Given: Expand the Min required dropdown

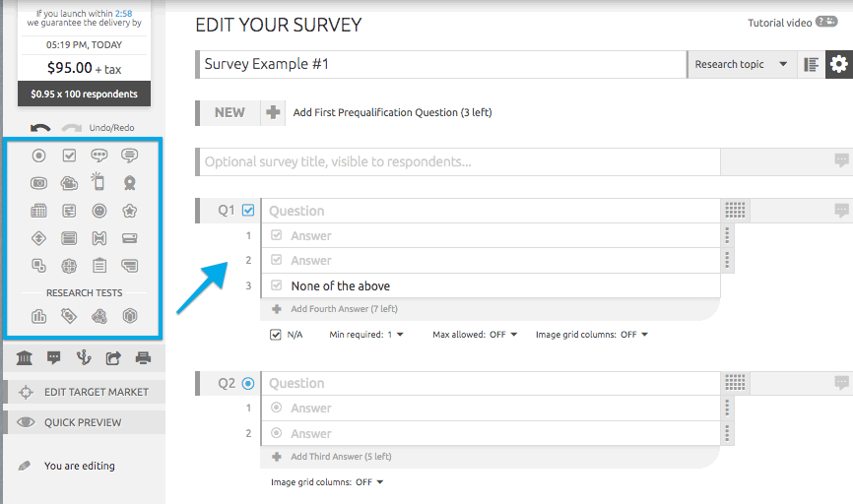Looking at the screenshot, I should click(366, 335).
